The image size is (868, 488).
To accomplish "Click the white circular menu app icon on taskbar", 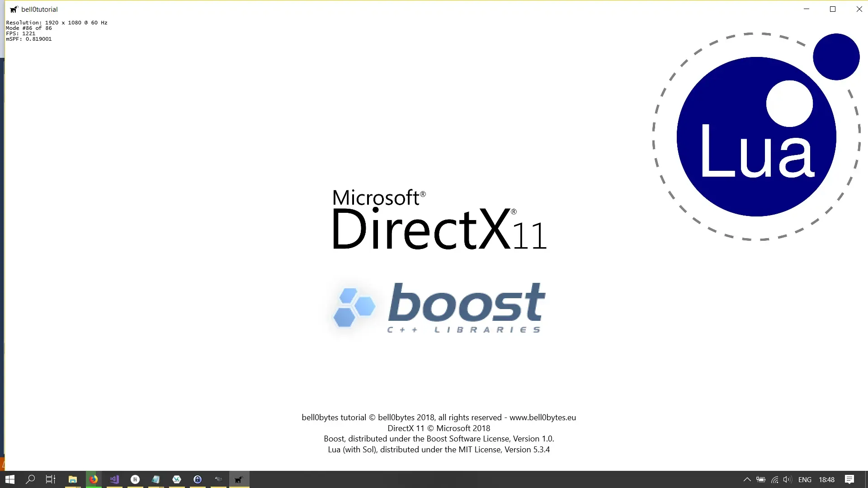I will pyautogui.click(x=135, y=479).
